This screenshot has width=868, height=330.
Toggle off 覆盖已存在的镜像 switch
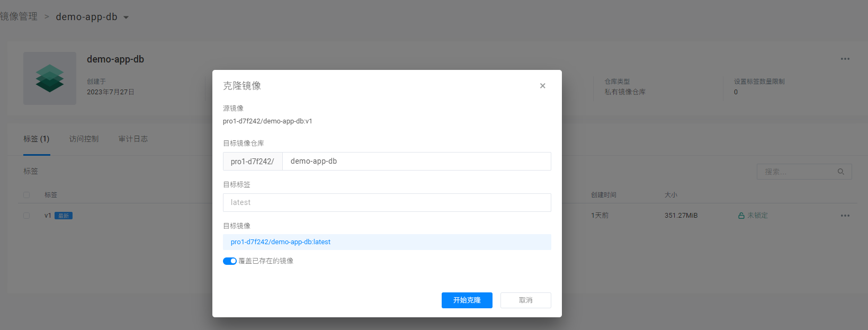tap(229, 261)
